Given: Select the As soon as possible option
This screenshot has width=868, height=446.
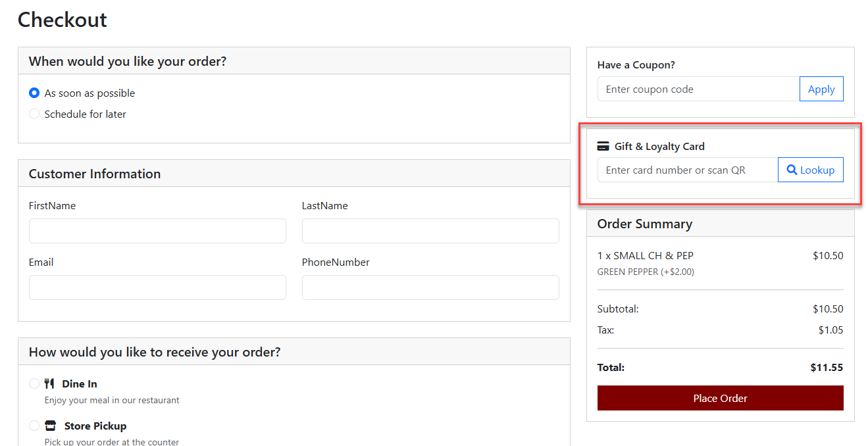Looking at the screenshot, I should (34, 93).
